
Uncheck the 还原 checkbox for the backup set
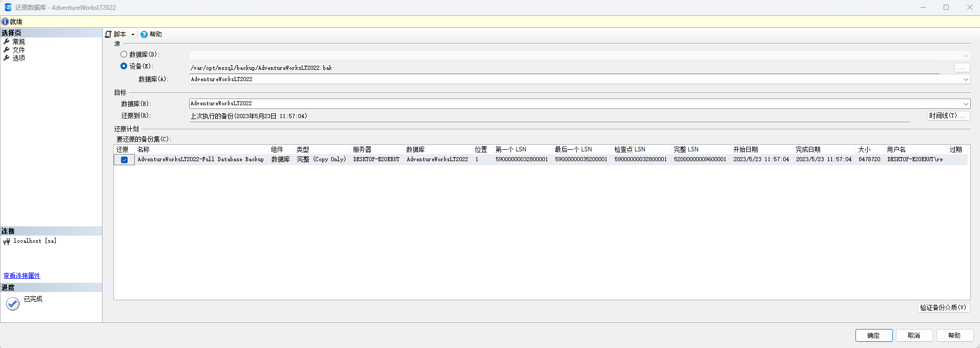124,160
